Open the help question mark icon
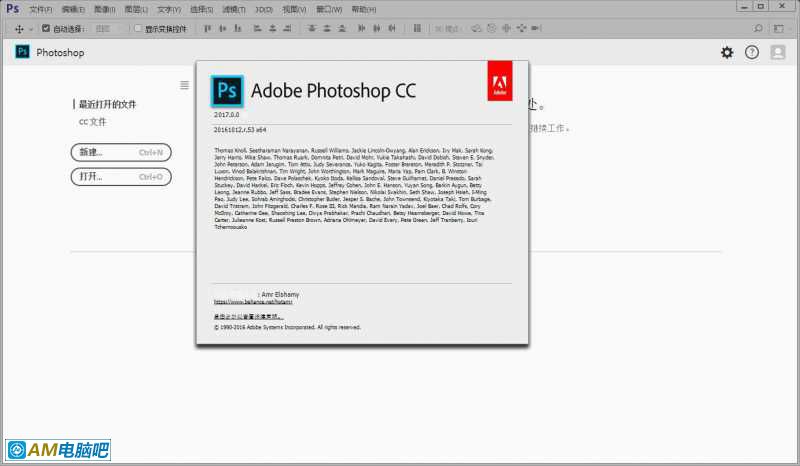Image resolution: width=800 pixels, height=466 pixels. pyautogui.click(x=752, y=52)
